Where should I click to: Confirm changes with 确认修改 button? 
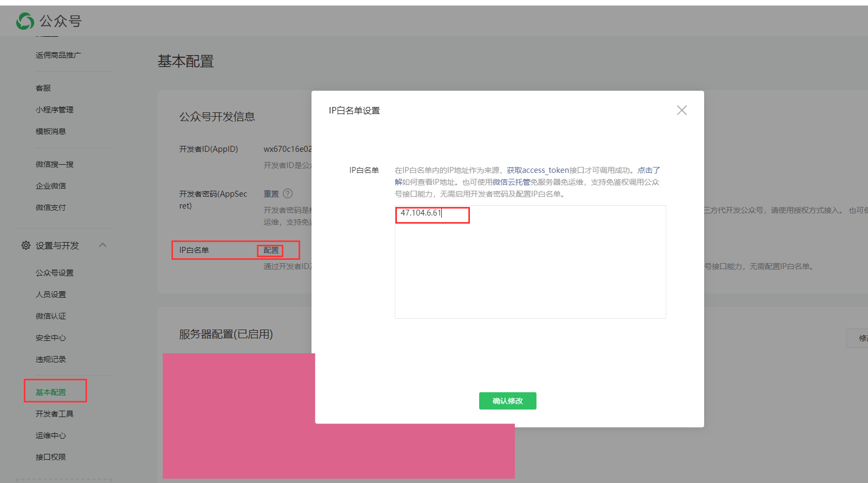pos(508,401)
